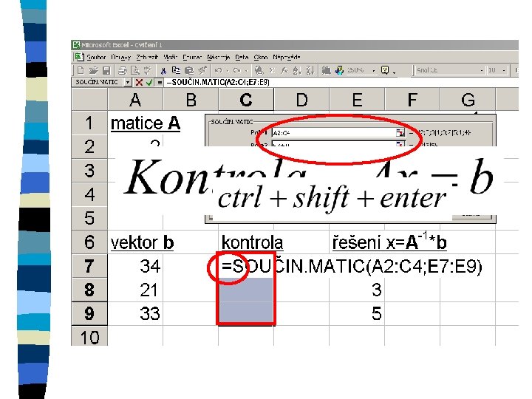Click cell with value 34
The image size is (532, 399).
pyautogui.click(x=135, y=266)
